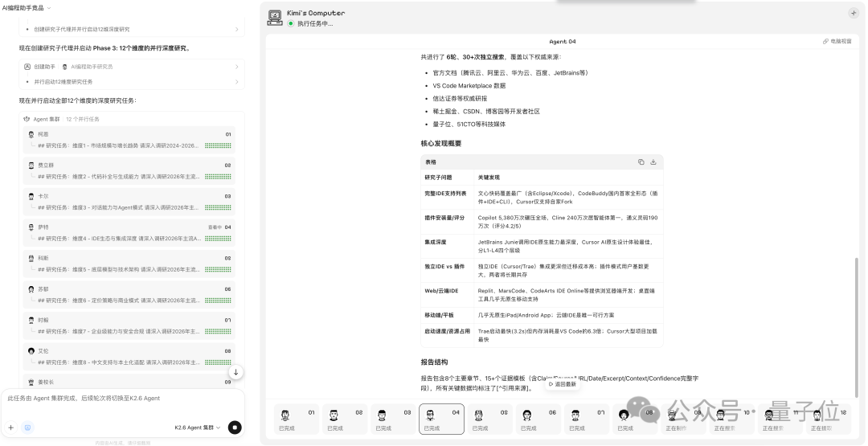The image size is (868, 446).
Task: Download the table using the download icon
Action: tap(653, 162)
